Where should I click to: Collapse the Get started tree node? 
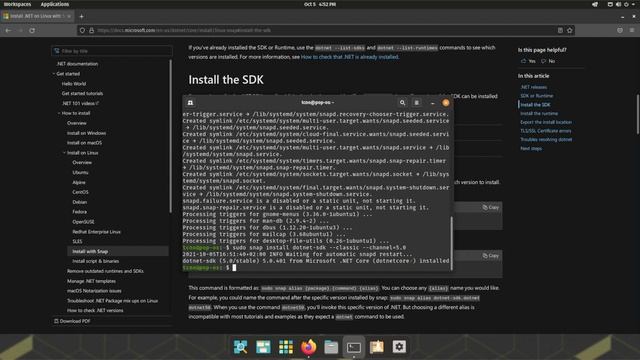click(53, 74)
